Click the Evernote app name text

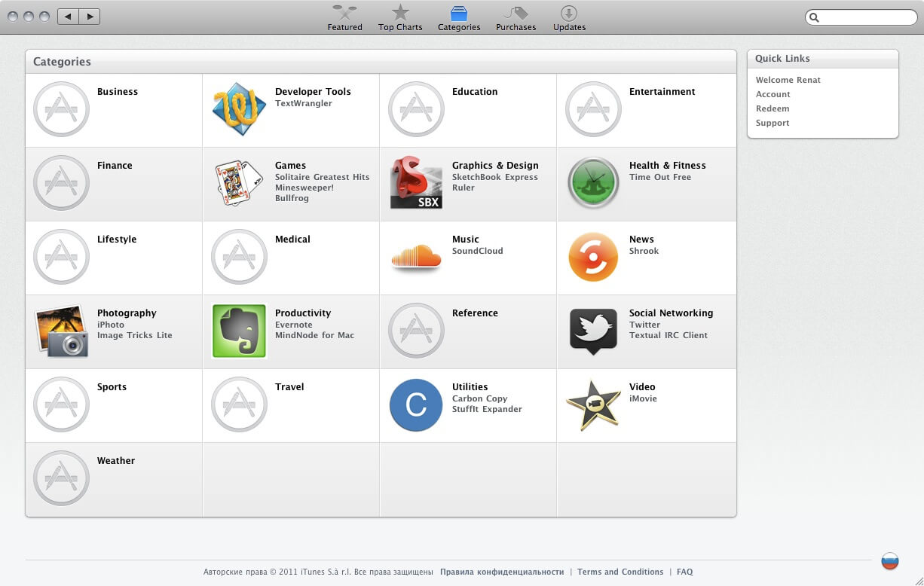click(x=293, y=325)
